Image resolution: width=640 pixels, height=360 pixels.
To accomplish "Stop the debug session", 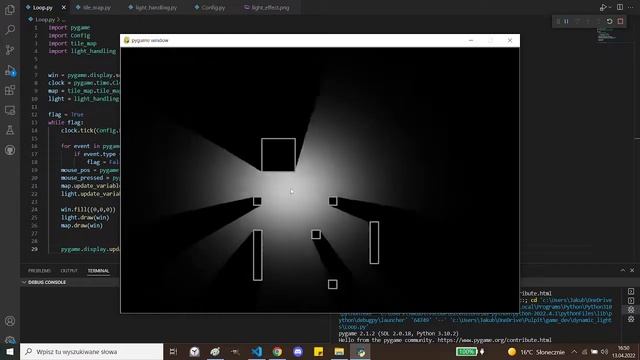I will pyautogui.click(x=620, y=21).
